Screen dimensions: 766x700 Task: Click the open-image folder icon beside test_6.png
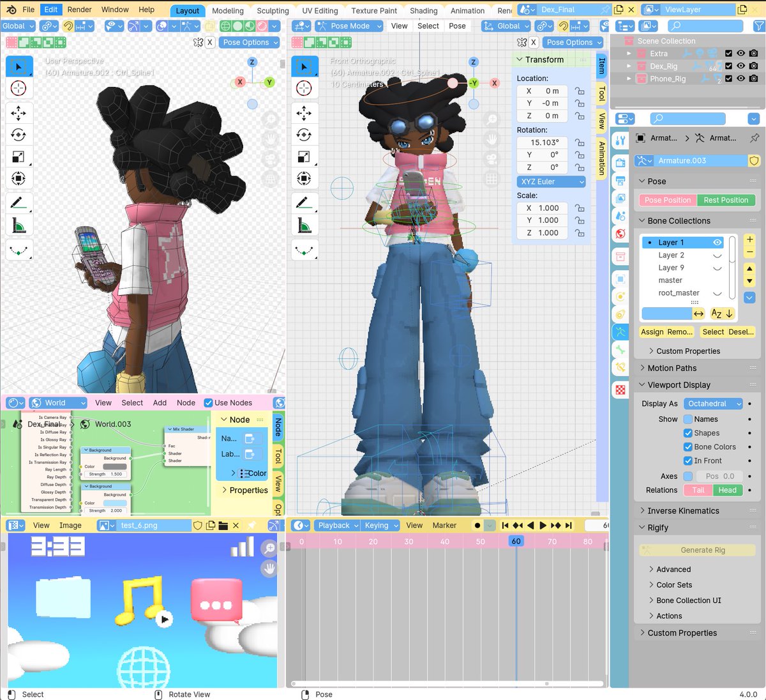click(x=223, y=526)
